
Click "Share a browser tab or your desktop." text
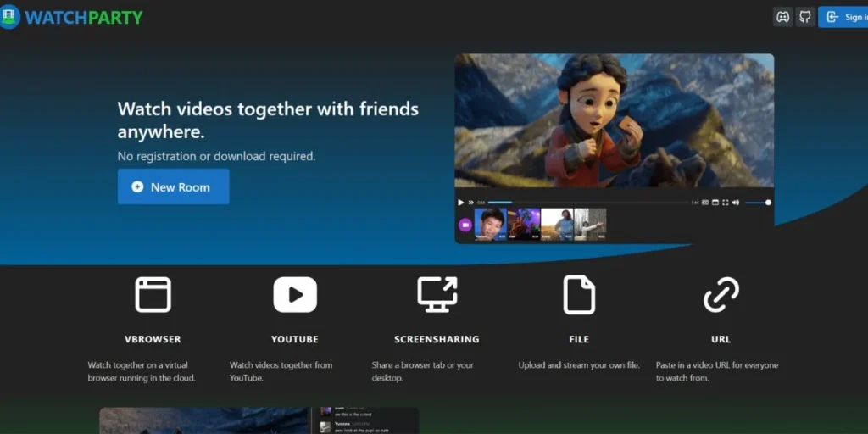423,371
